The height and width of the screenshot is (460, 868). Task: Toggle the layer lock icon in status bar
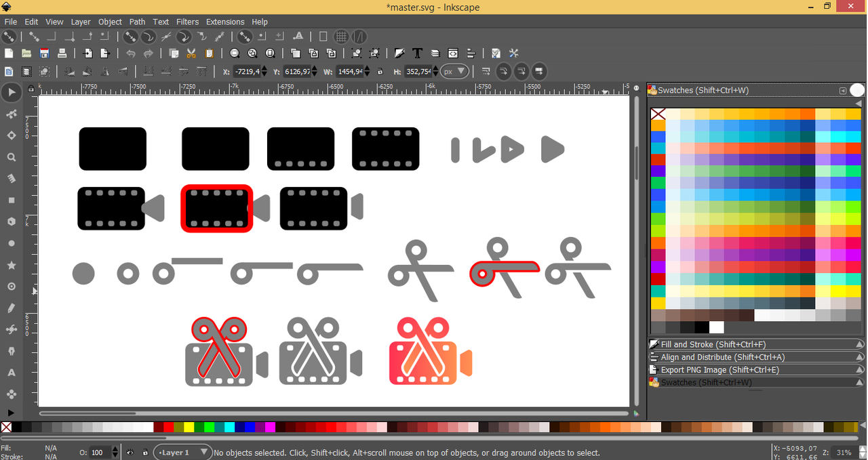point(145,453)
